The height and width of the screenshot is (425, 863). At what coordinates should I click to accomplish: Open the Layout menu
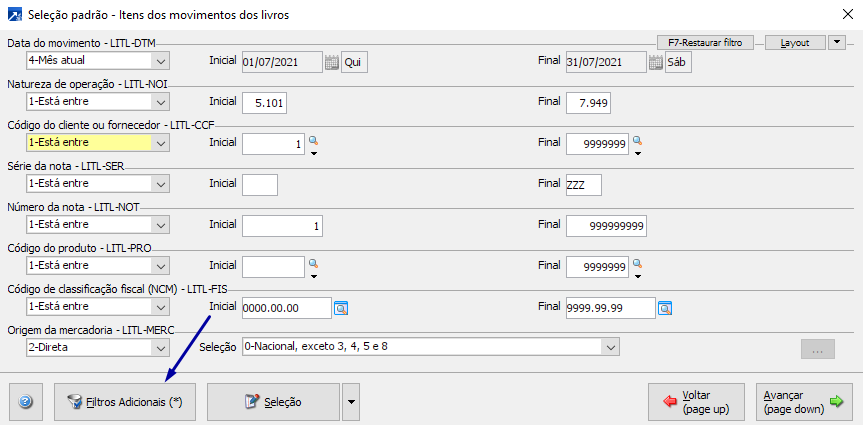[x=796, y=43]
